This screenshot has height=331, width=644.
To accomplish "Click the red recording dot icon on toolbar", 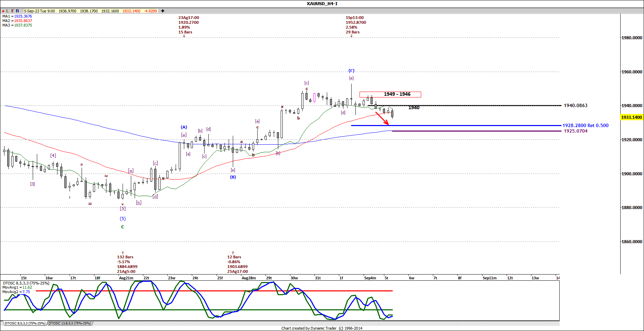I will point(3,11).
